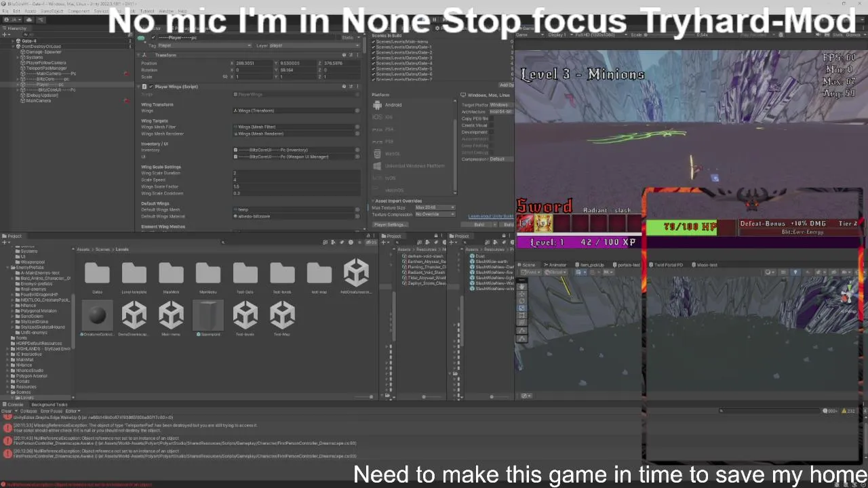This screenshot has height=488, width=868.
Task: Click the Project window create plus button
Action: pos(5,242)
